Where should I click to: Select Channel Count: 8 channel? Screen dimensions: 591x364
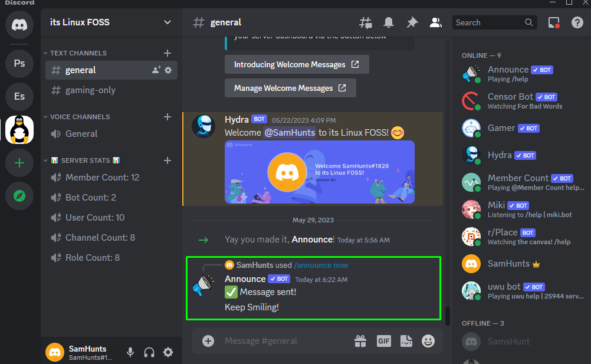coord(111,237)
